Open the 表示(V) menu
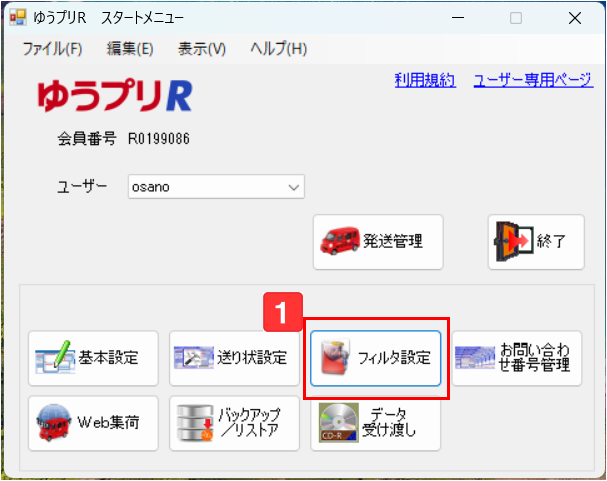 tap(202, 49)
